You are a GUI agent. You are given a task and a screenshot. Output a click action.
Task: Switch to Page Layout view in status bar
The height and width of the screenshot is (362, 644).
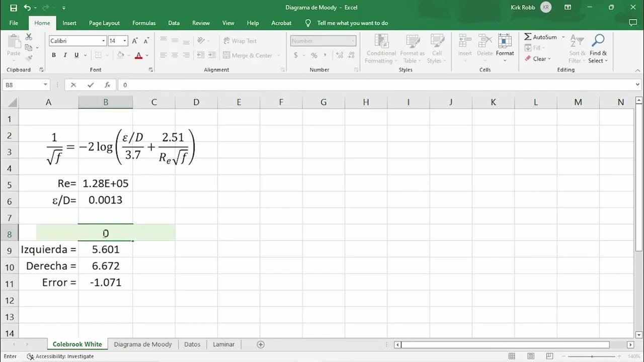click(530, 356)
